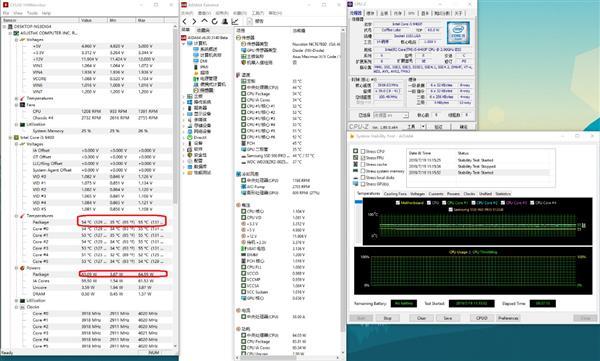Toggle the Stress FPU checkbox
600x361 pixels.
(363, 158)
